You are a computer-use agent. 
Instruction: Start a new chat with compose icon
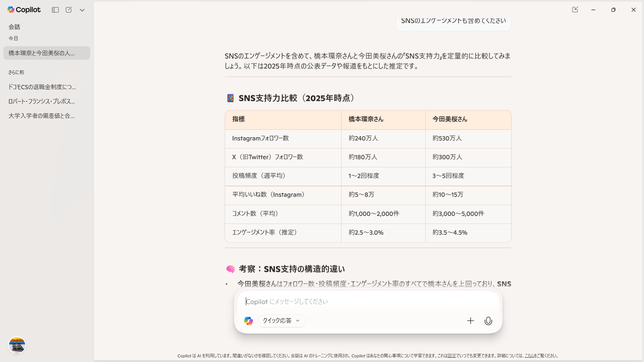tap(69, 10)
